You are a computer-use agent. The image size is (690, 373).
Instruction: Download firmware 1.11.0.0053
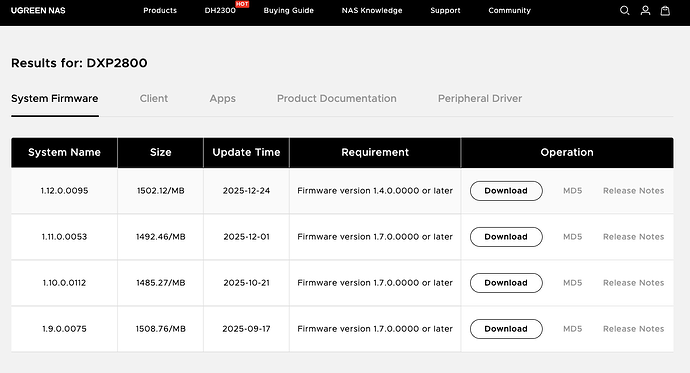pos(506,237)
